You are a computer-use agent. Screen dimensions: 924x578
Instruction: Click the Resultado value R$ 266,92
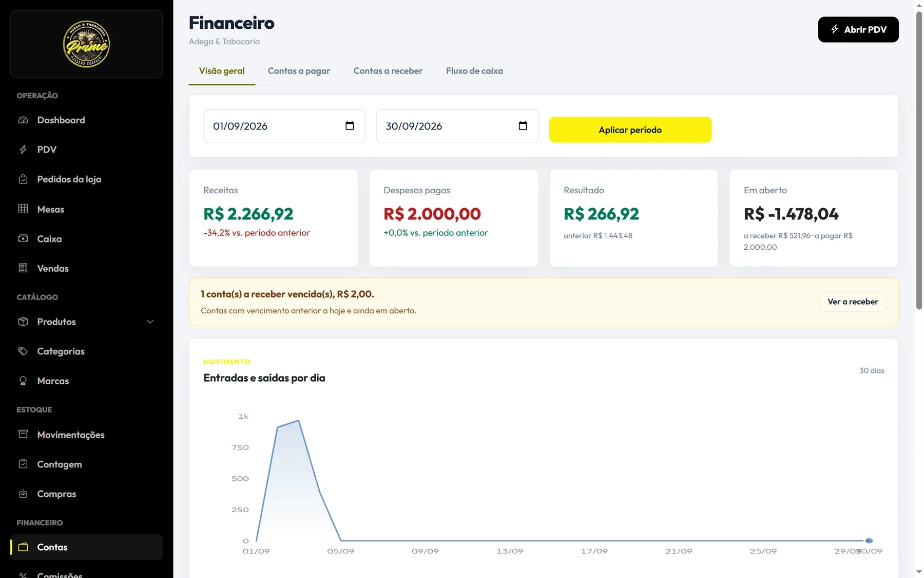tap(601, 214)
